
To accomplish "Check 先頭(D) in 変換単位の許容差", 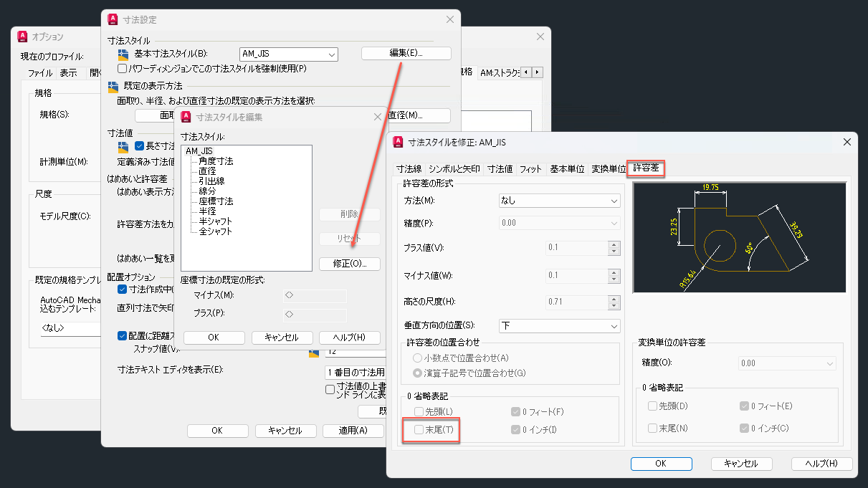I will pyautogui.click(x=652, y=406).
